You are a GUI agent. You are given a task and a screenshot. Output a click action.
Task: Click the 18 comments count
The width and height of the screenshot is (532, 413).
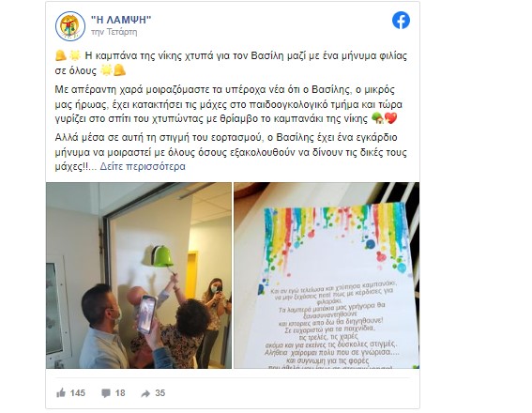pos(120,393)
